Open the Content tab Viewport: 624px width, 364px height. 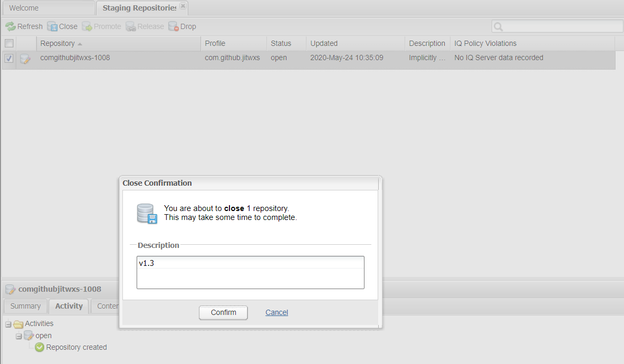coord(105,306)
